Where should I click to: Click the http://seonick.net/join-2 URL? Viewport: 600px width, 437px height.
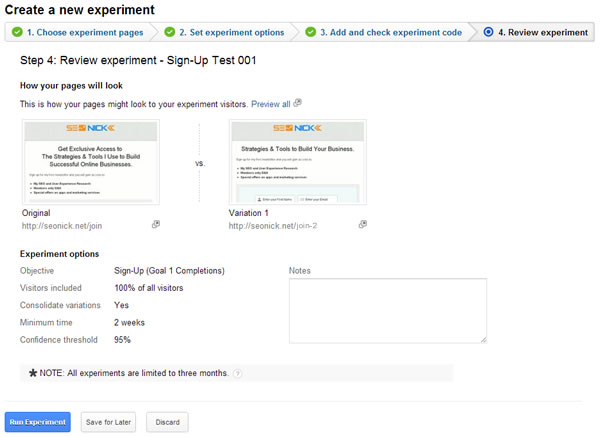[273, 226]
